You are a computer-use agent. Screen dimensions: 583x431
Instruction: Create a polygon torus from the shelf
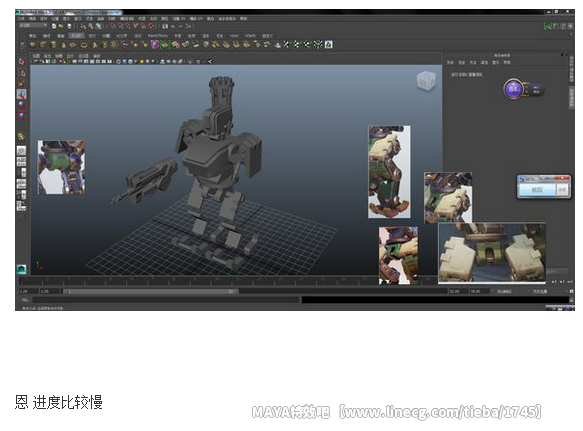tap(84, 45)
